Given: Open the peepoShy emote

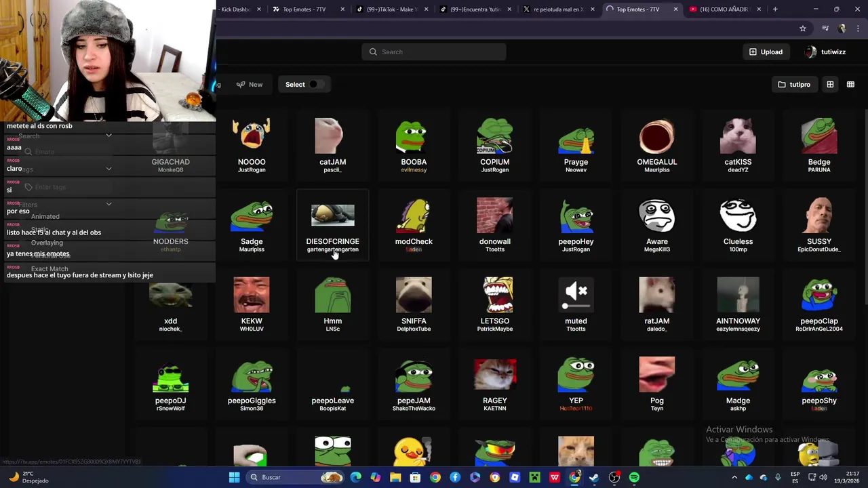Looking at the screenshot, I should pyautogui.click(x=819, y=384).
